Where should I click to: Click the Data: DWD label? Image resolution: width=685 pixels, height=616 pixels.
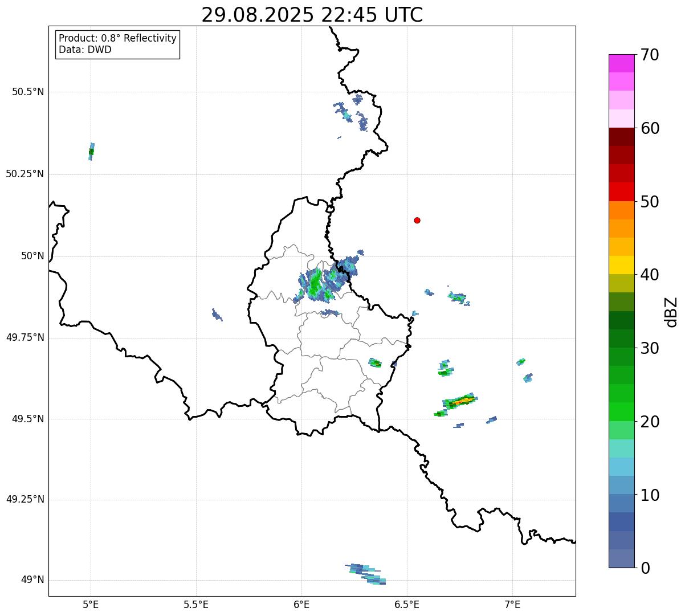(x=85, y=50)
